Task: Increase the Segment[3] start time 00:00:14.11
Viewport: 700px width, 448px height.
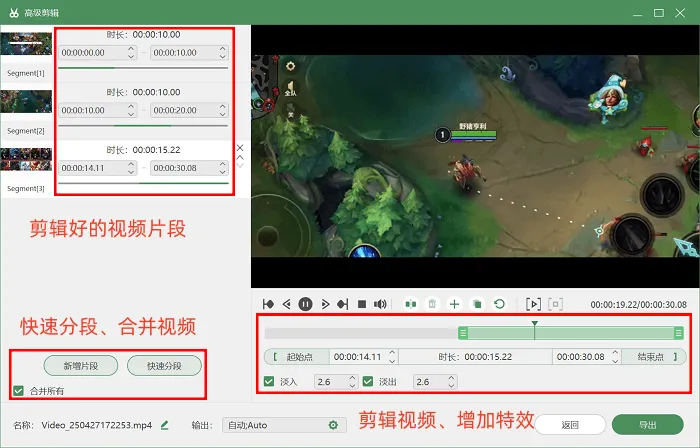Action: pyautogui.click(x=131, y=164)
